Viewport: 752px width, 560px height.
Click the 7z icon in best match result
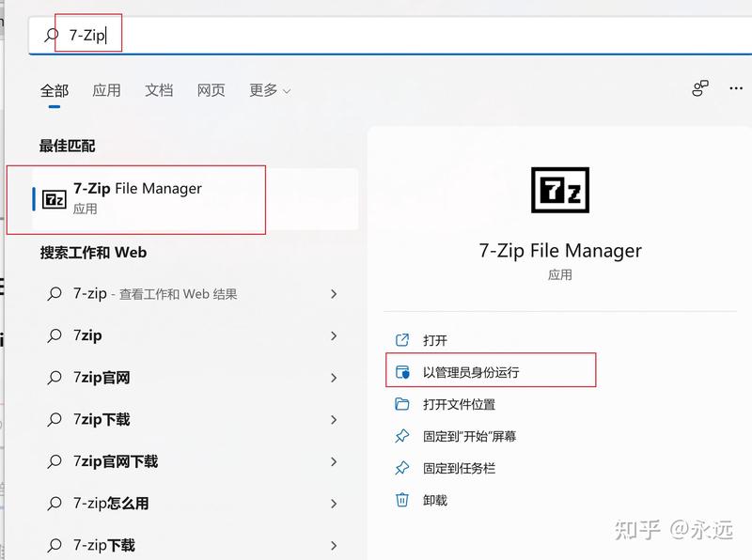coord(55,199)
